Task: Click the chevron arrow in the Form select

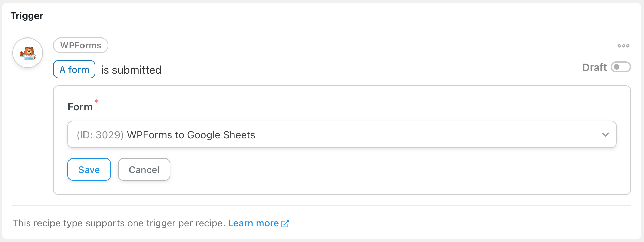Action: [x=605, y=134]
